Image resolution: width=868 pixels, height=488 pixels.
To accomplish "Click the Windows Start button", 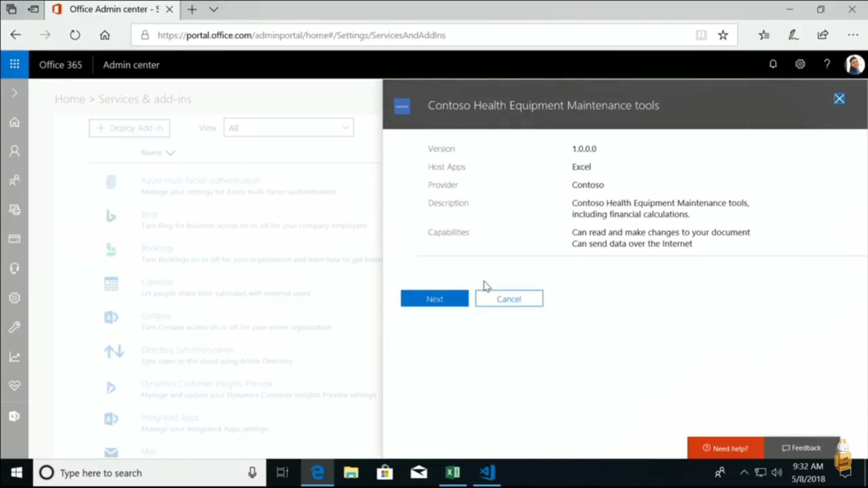I will coord(16,472).
